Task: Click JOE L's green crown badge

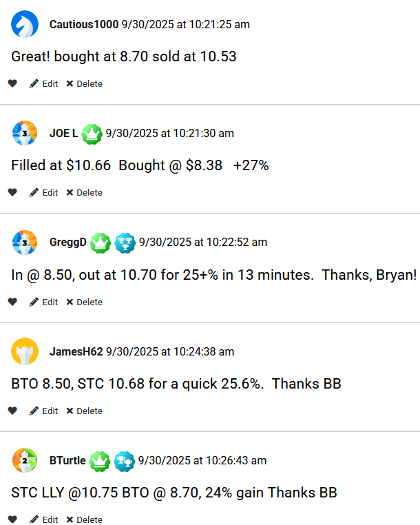Action: pyautogui.click(x=92, y=133)
